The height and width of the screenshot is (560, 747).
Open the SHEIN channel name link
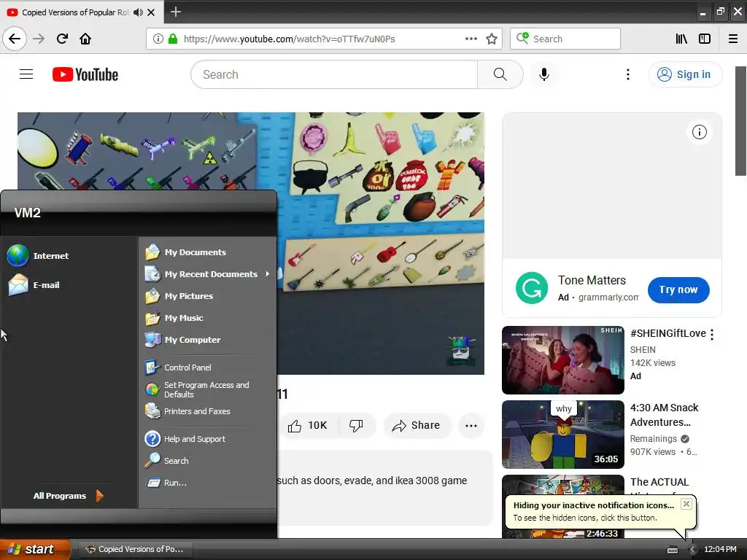[643, 349]
